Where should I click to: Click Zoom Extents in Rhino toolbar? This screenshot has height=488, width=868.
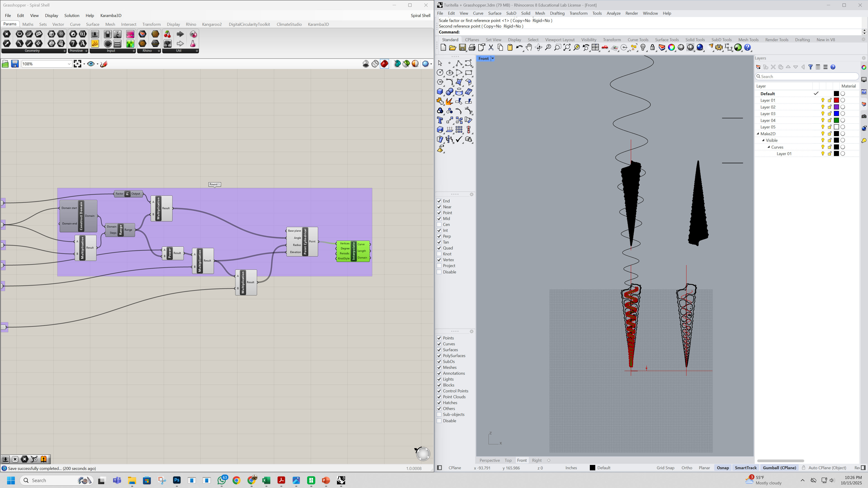[567, 47]
